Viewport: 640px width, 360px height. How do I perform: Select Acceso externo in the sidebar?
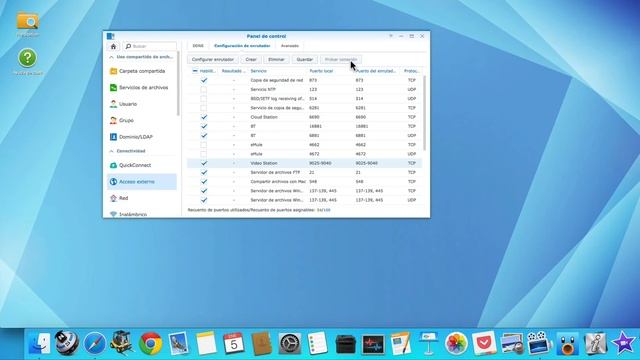(x=142, y=182)
